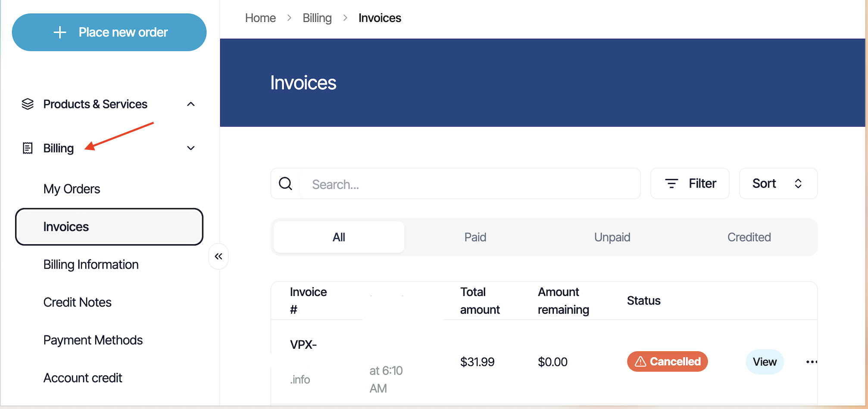Switch to the Unpaid tab

click(x=612, y=237)
